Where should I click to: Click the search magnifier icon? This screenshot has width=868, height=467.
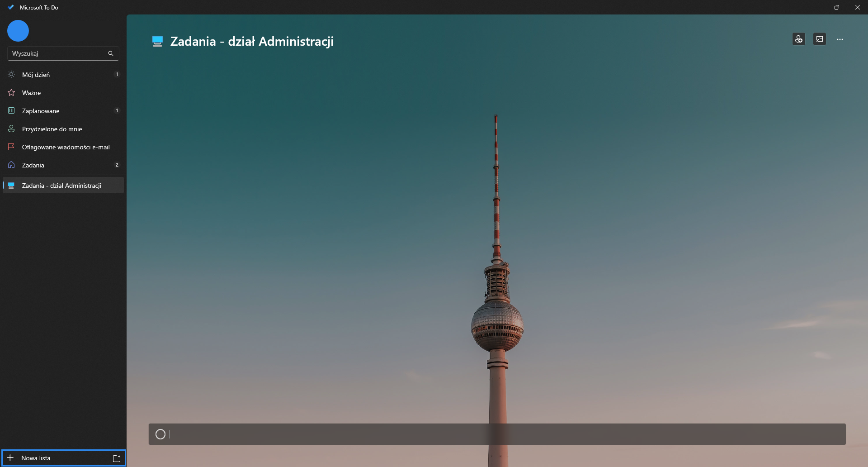[x=111, y=53]
